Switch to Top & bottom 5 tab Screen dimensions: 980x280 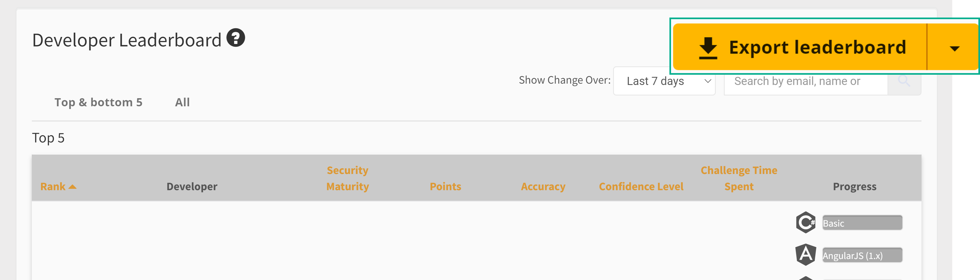[98, 102]
